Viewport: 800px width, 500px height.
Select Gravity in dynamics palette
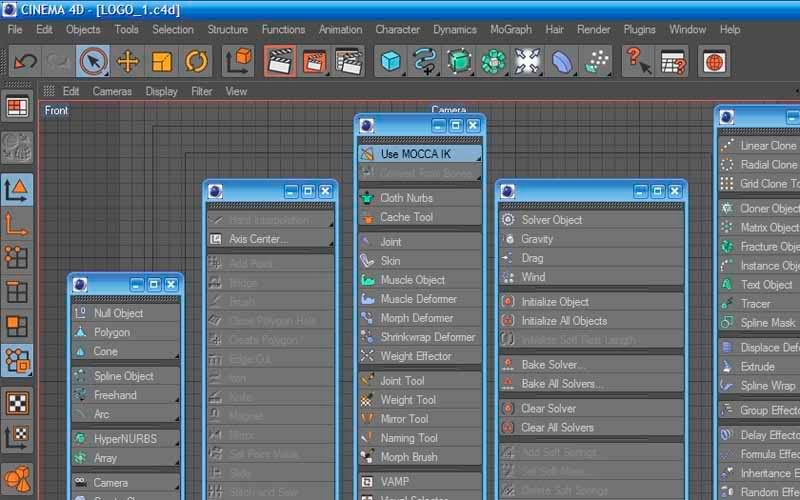[591, 239]
